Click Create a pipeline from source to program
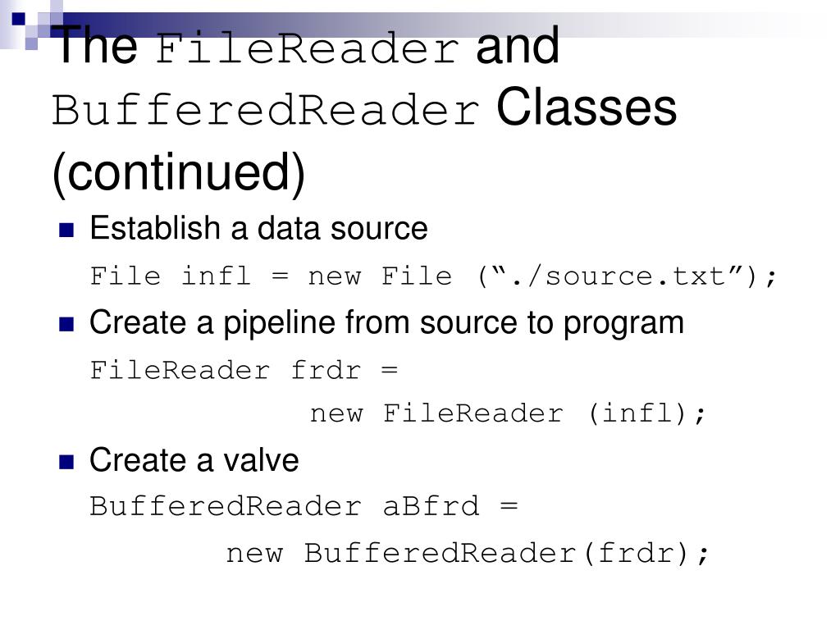This screenshot has width=840, height=630. [387, 323]
